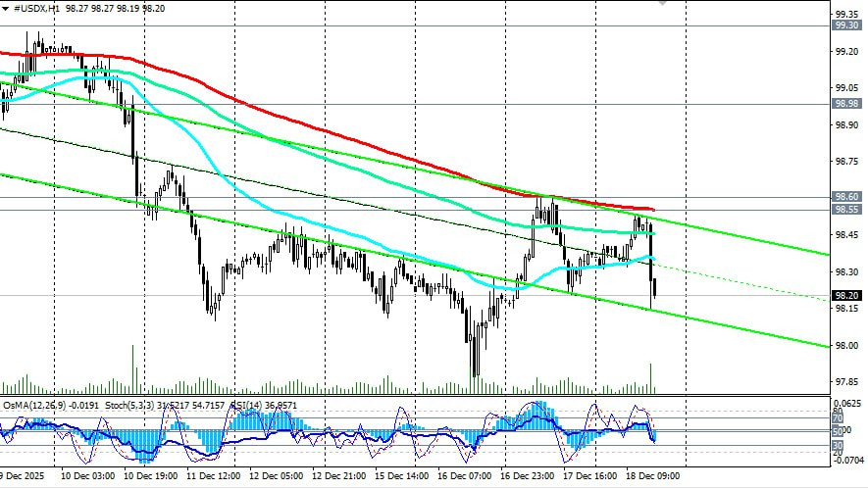Click the 12 Dec 21:00 time label
The height and width of the screenshot is (489, 868).
point(338,475)
